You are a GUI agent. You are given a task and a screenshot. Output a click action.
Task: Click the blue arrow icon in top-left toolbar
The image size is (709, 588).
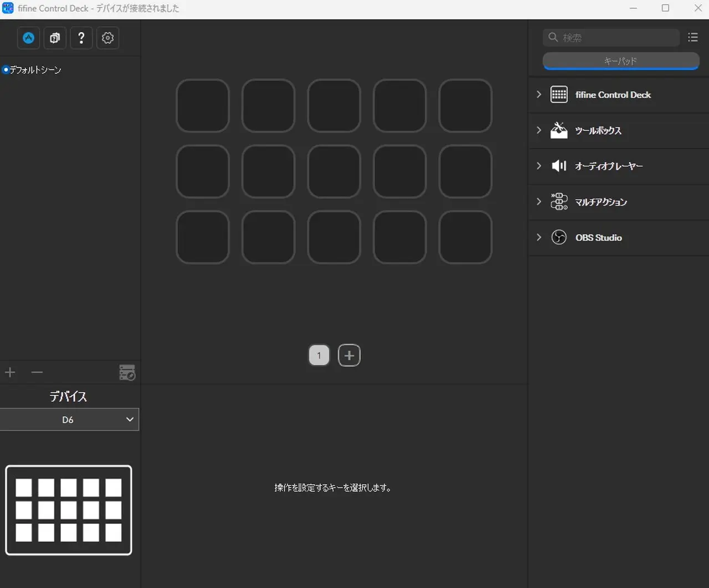(x=28, y=38)
